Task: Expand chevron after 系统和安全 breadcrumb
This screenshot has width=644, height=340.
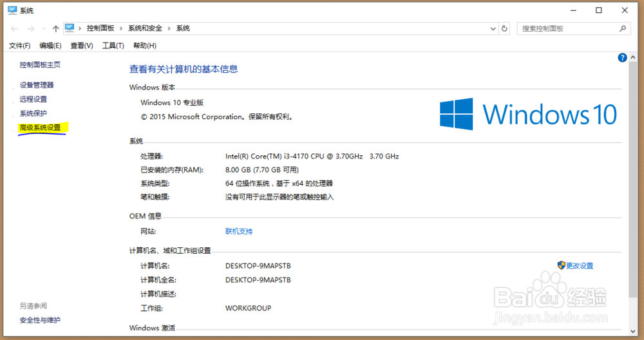Action: tap(169, 28)
